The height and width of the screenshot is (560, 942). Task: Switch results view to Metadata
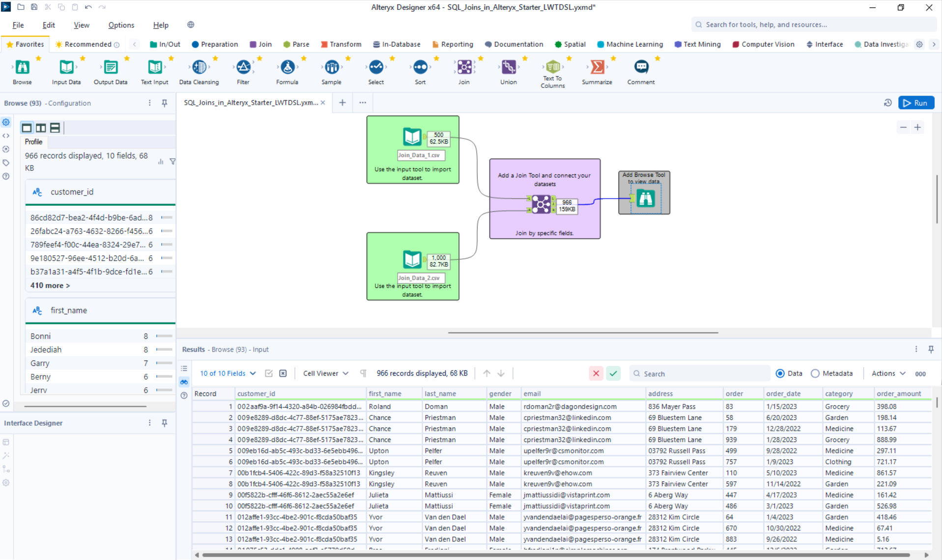click(815, 373)
